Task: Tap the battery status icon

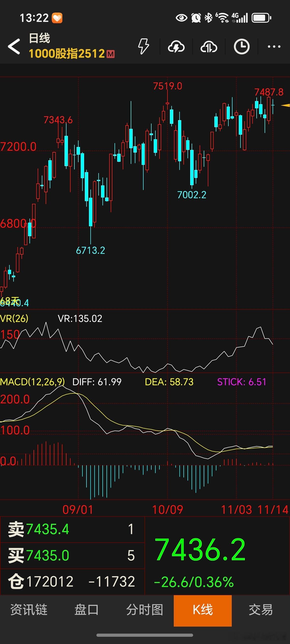Action: click(x=261, y=18)
